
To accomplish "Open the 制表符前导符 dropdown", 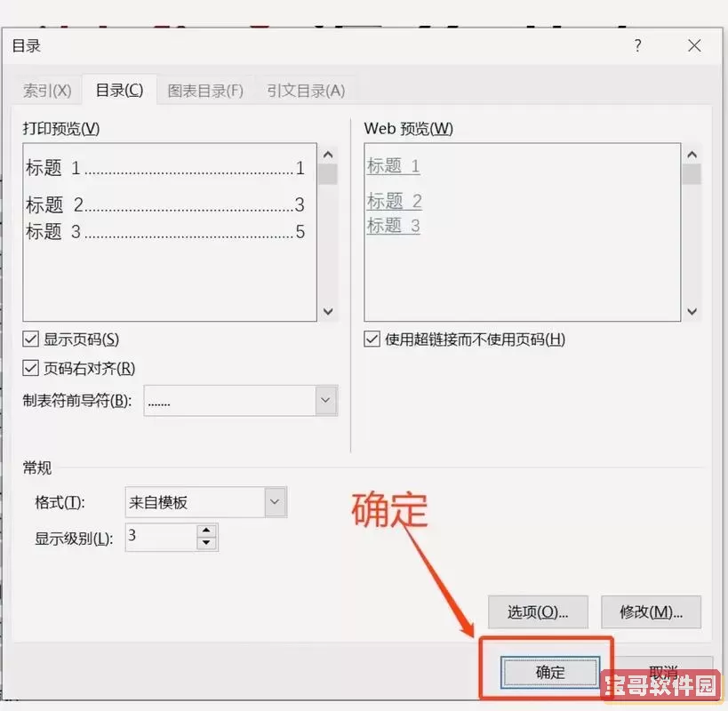I will click(x=326, y=400).
